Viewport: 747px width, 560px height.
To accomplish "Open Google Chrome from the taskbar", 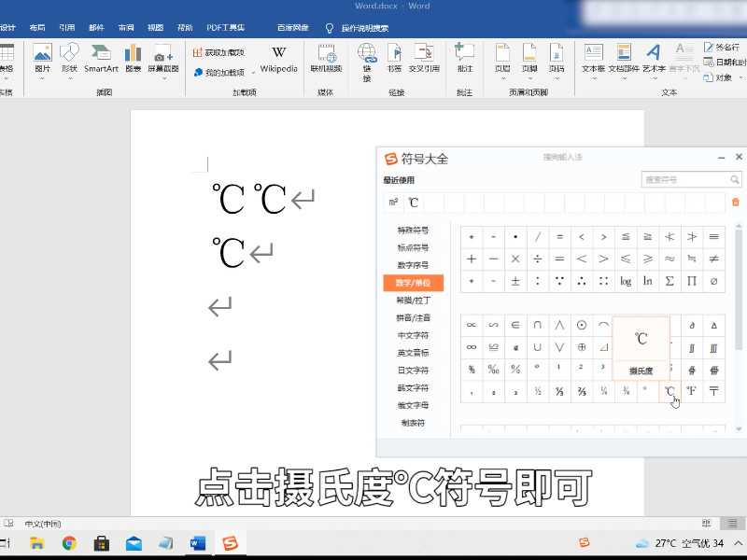I will pos(69,543).
